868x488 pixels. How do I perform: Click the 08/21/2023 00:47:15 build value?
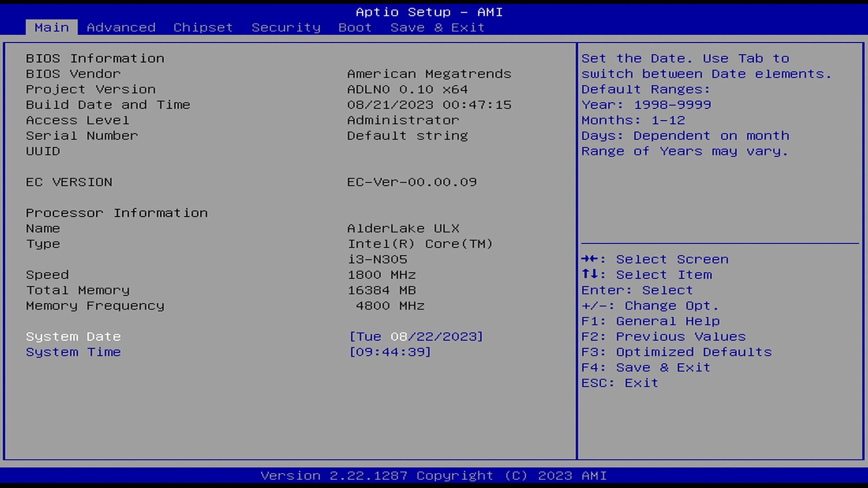coord(429,105)
